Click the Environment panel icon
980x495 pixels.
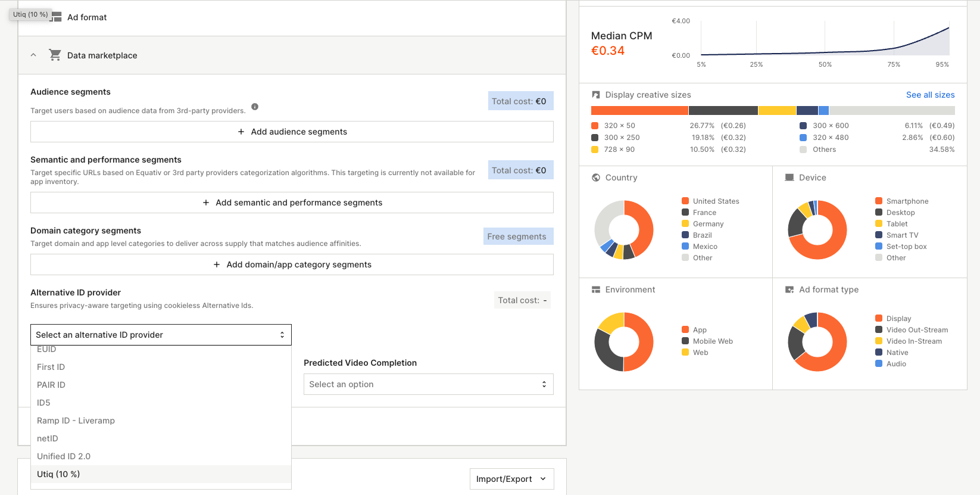[x=596, y=289]
